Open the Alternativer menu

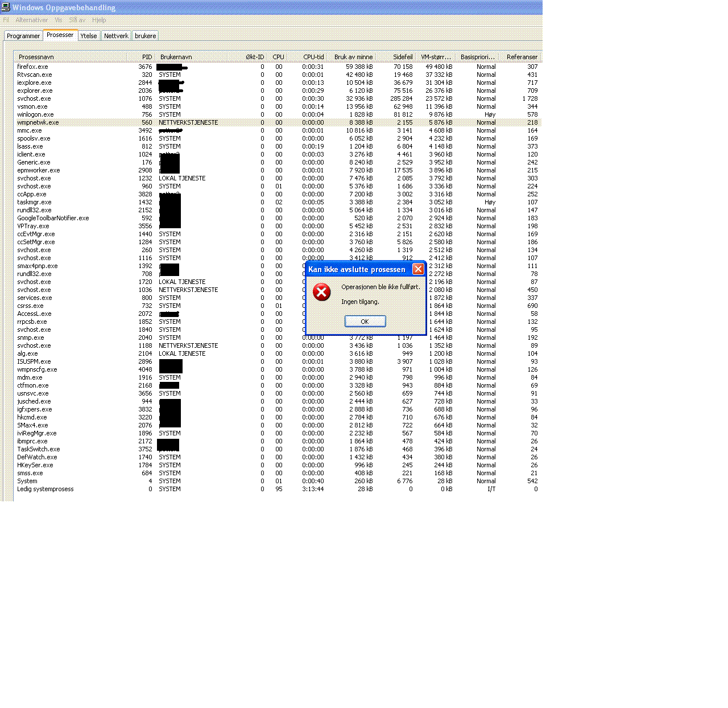click(32, 20)
